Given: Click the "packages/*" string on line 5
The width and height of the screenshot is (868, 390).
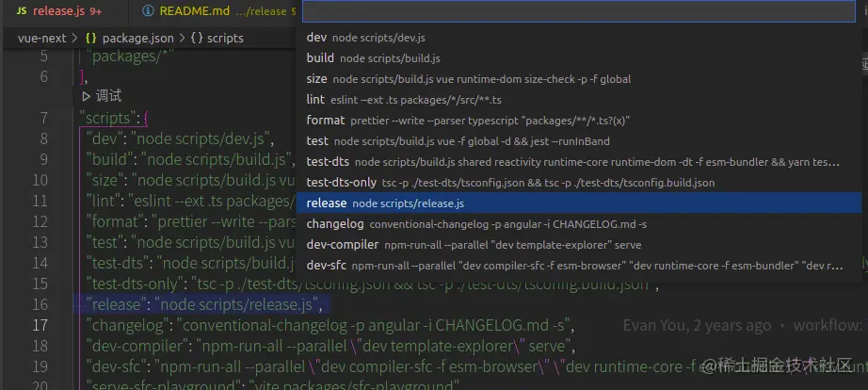Looking at the screenshot, I should click(130, 56).
